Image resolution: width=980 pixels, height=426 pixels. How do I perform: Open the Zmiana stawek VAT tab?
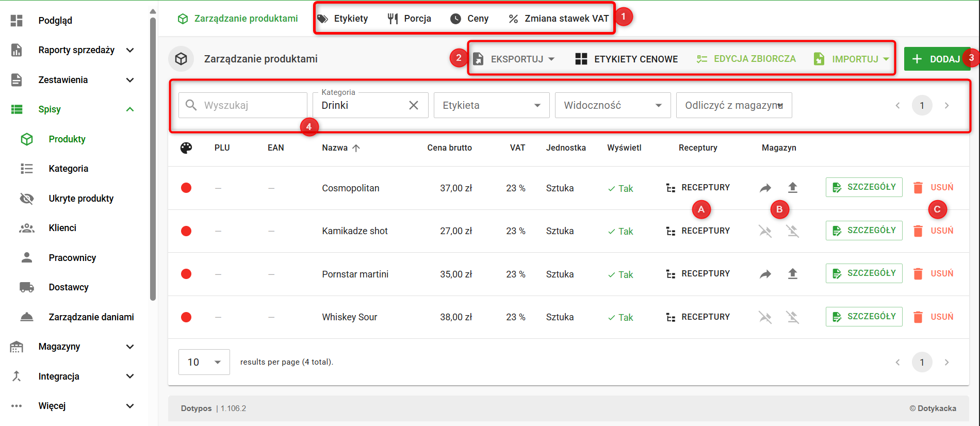point(559,19)
